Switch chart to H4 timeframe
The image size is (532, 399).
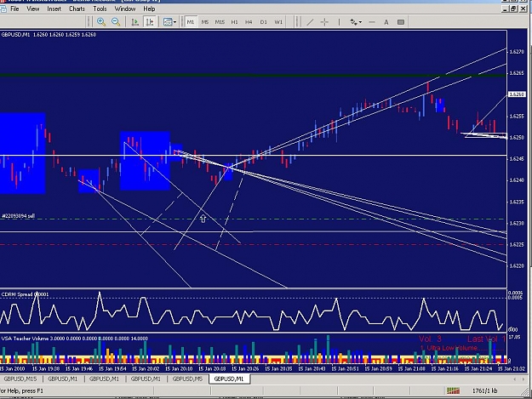coord(249,22)
